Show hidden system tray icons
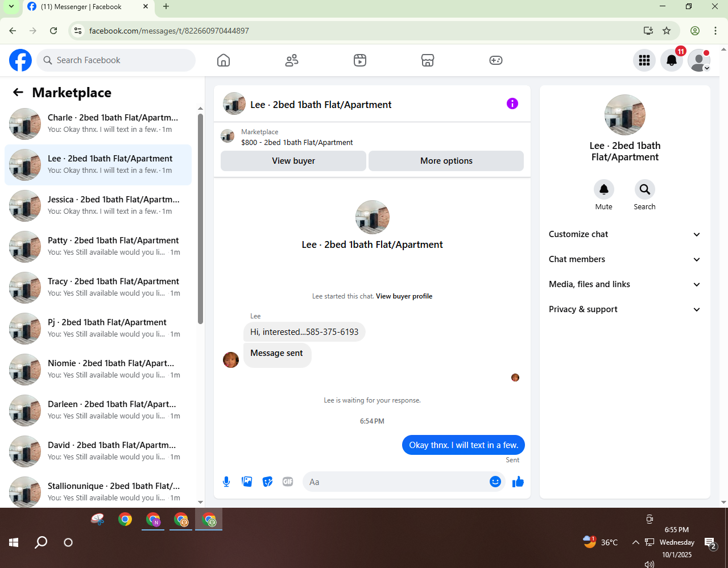Screen dimensions: 728x568 (635, 542)
